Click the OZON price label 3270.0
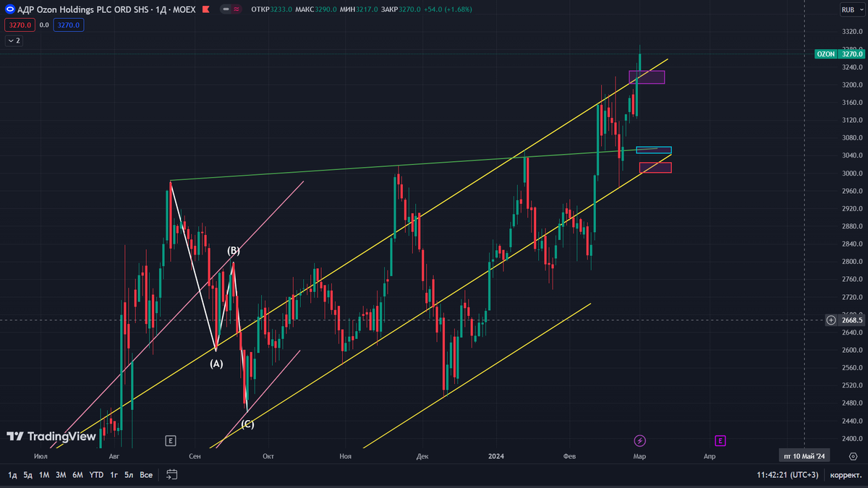This screenshot has height=488, width=868. [840, 54]
